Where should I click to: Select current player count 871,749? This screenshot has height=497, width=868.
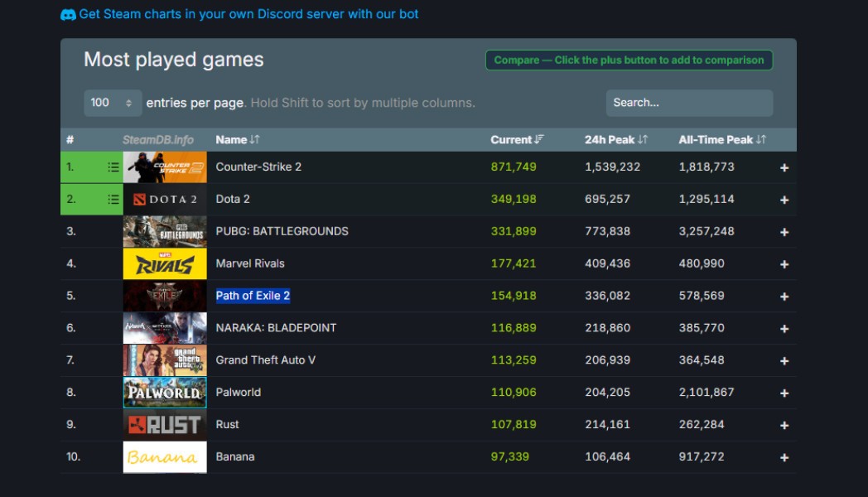[x=514, y=167]
